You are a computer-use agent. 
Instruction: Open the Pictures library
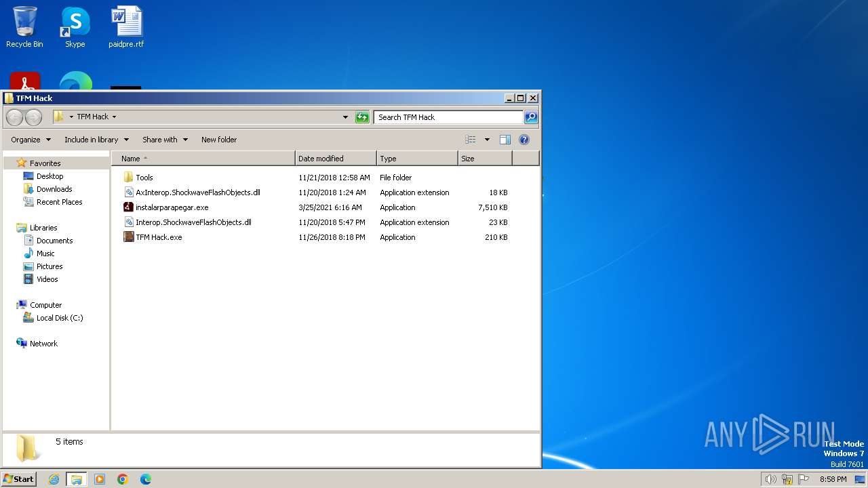tap(50, 266)
